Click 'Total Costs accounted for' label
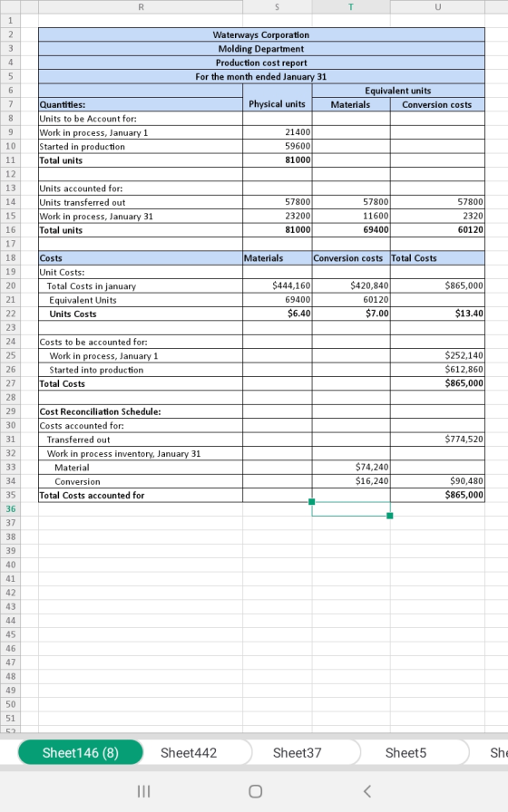The image size is (508, 812). (92, 496)
